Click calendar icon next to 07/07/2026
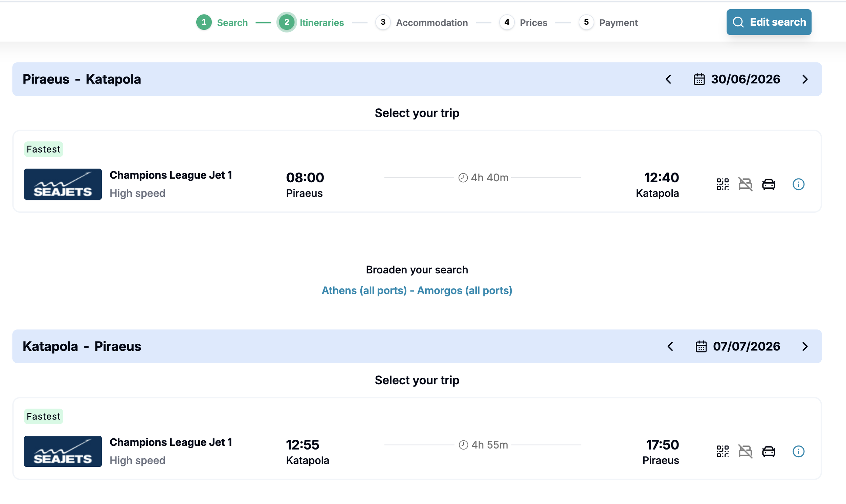Screen dimensions: 846x504 [701, 346]
